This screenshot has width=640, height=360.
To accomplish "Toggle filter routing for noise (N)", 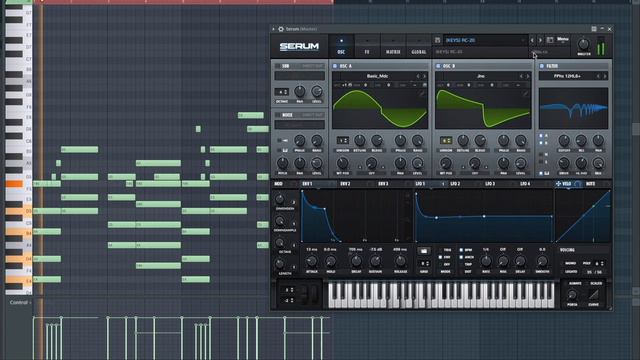I will click(x=541, y=155).
